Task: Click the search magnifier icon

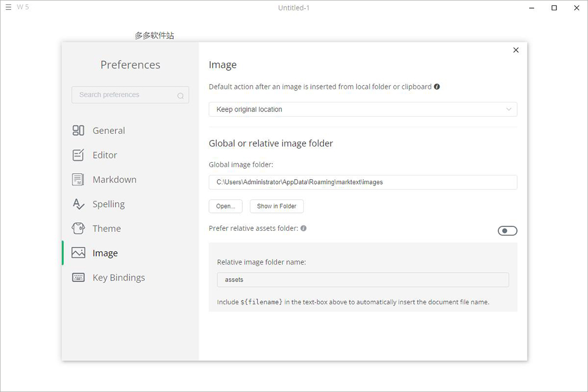Action: tap(180, 96)
